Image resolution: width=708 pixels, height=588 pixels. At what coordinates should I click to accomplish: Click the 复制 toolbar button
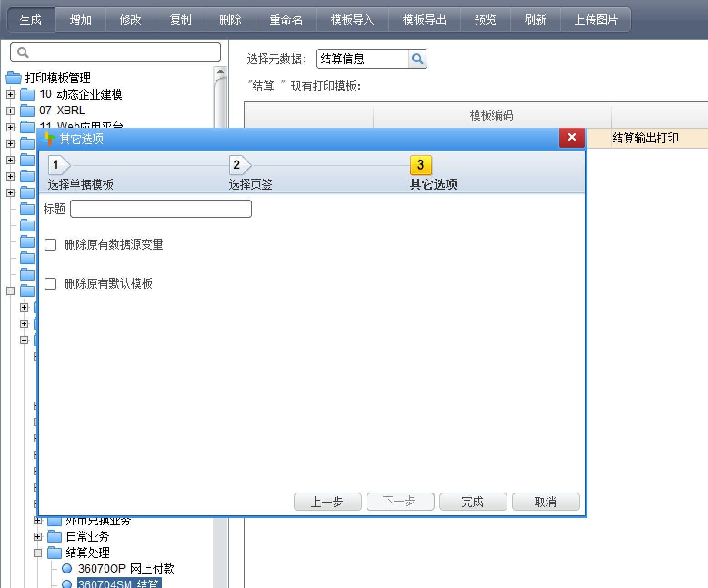(x=181, y=20)
